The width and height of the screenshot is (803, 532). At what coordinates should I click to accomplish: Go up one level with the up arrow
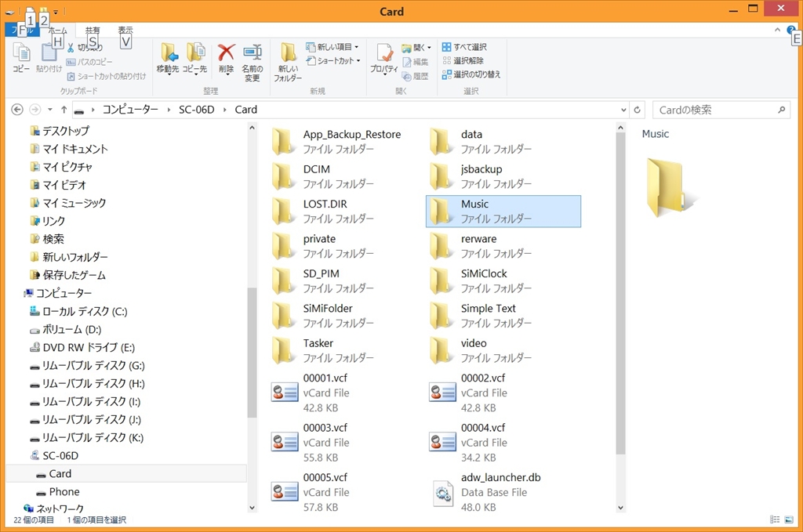[64, 110]
